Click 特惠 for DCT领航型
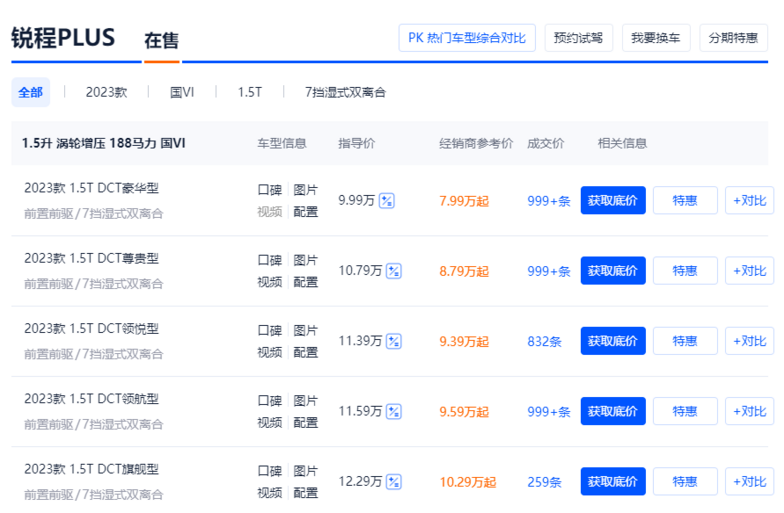The image size is (784, 513). [x=685, y=412]
